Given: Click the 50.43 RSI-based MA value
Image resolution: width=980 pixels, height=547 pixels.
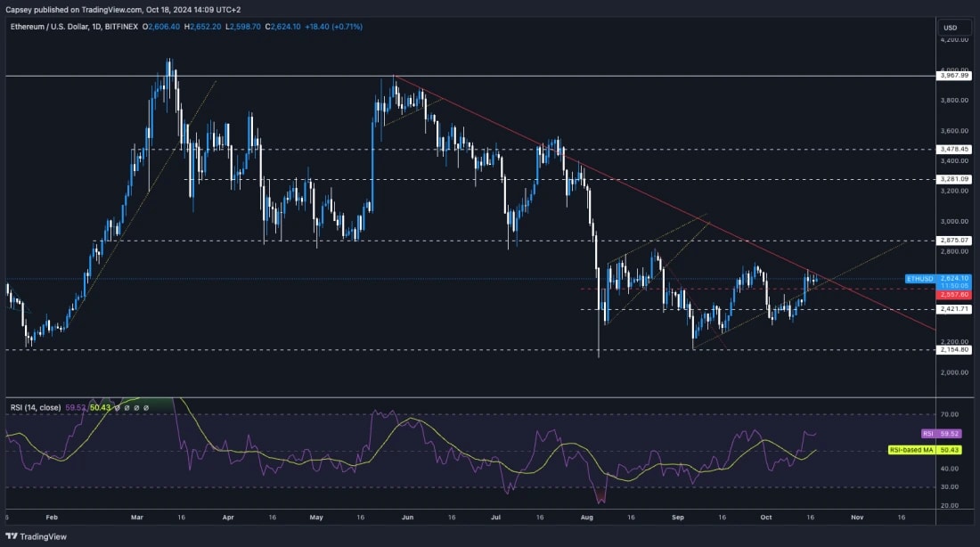Looking at the screenshot, I should tap(98, 408).
